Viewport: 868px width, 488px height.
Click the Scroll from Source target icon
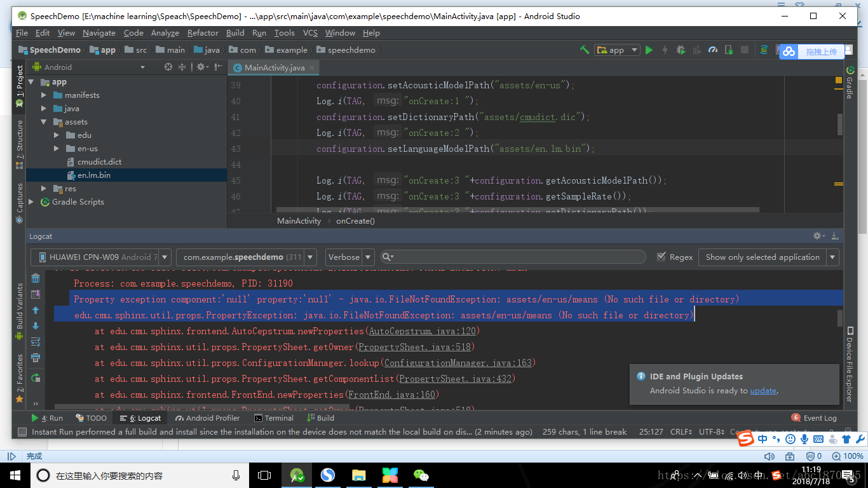[168, 67]
